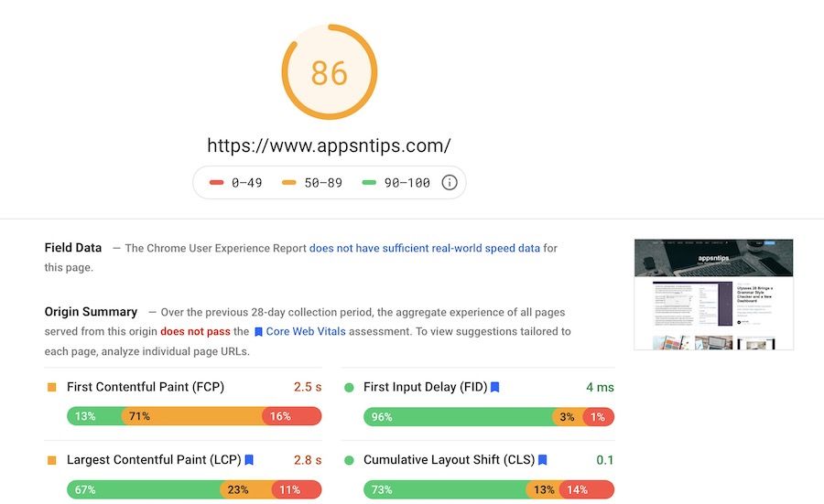
Task: Click the Origin Summary heading
Action: [x=91, y=312]
